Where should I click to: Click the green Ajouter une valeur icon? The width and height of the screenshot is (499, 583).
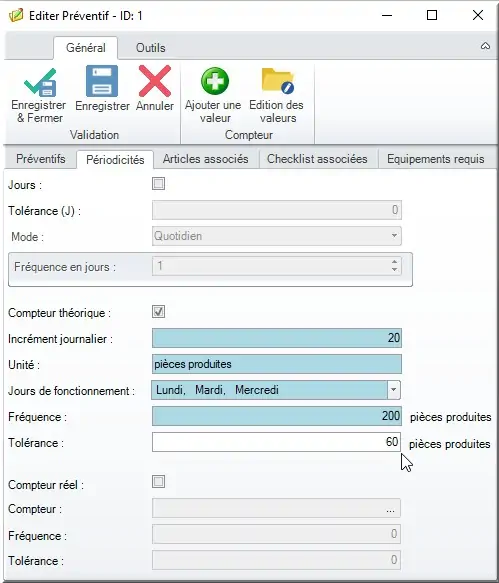[215, 81]
